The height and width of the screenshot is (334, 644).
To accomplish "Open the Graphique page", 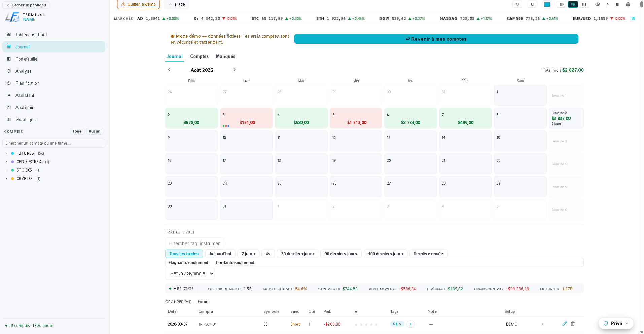I will 54,119.
